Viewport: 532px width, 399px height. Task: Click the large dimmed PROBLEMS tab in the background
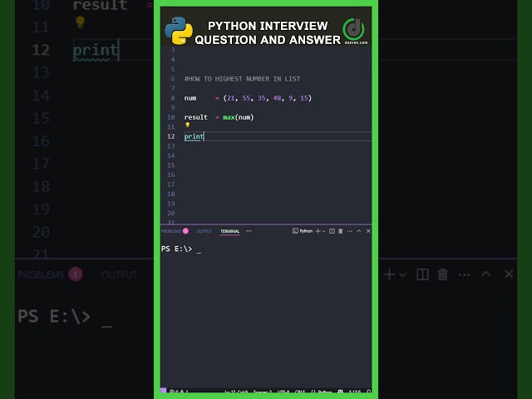[41, 274]
